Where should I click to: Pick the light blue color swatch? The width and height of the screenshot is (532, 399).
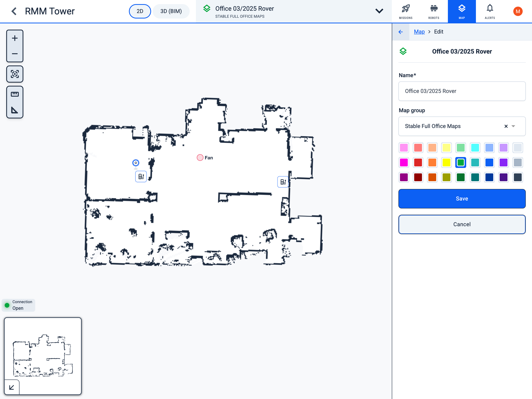pyautogui.click(x=489, y=147)
